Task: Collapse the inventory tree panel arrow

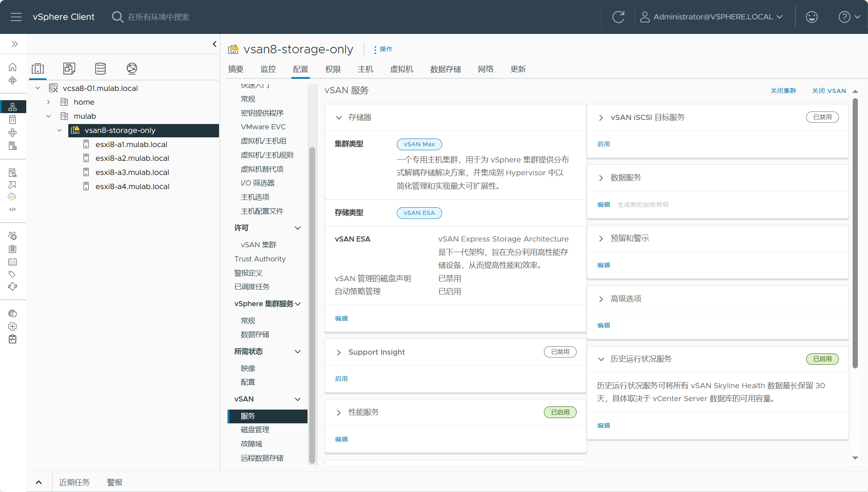Action: [215, 44]
